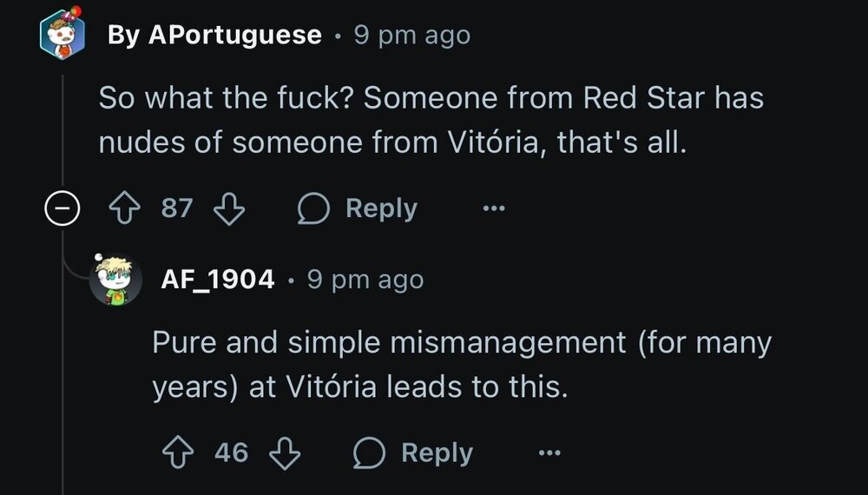Image resolution: width=868 pixels, height=495 pixels.
Task: Downvote AF_1904's mismanagement comment
Action: pyautogui.click(x=285, y=452)
